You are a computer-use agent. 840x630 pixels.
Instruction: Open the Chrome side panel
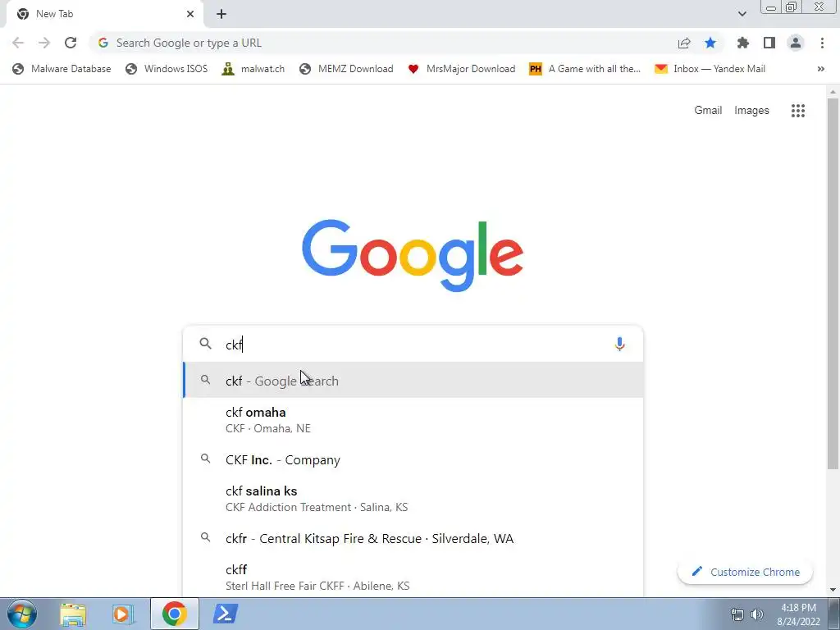[769, 43]
